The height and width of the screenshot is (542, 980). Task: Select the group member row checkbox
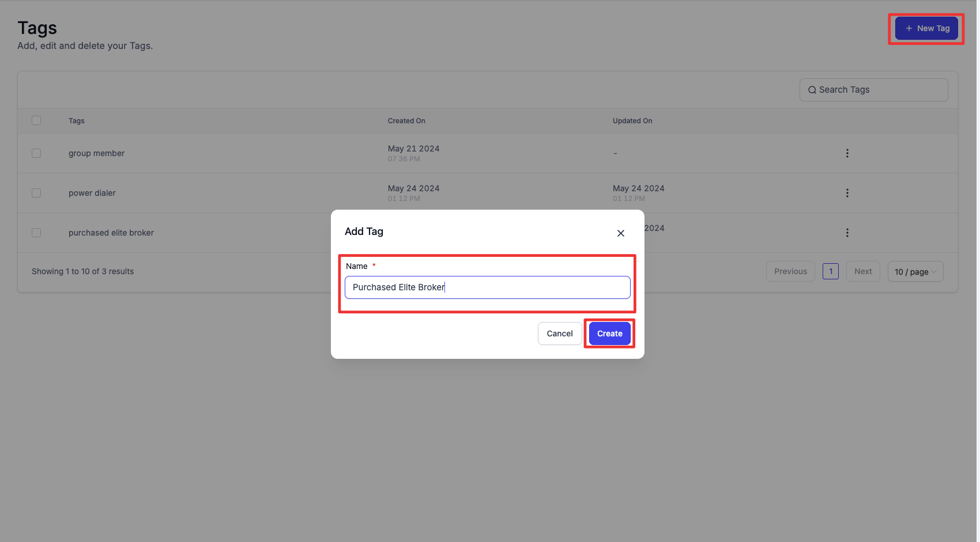[x=36, y=153]
